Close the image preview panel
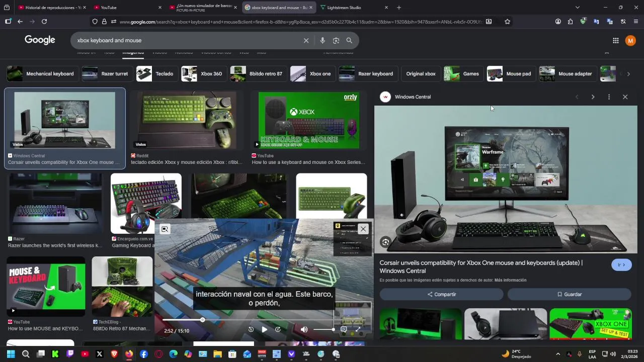The width and height of the screenshot is (644, 362). tap(625, 97)
